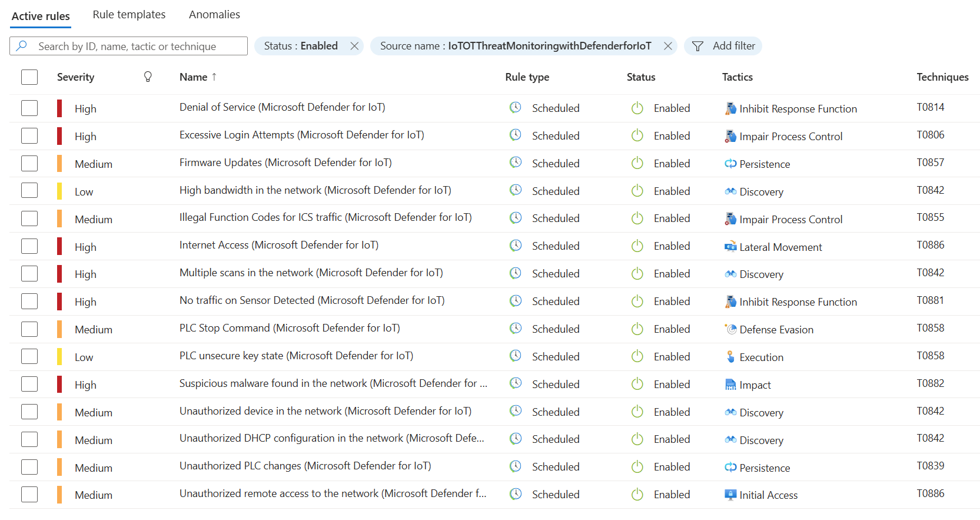This screenshot has height=520, width=980.
Task: Tick the select-all rules checkbox
Action: [29, 77]
